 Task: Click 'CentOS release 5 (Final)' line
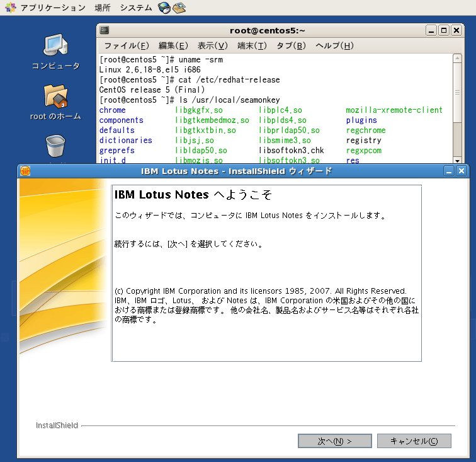coord(152,90)
